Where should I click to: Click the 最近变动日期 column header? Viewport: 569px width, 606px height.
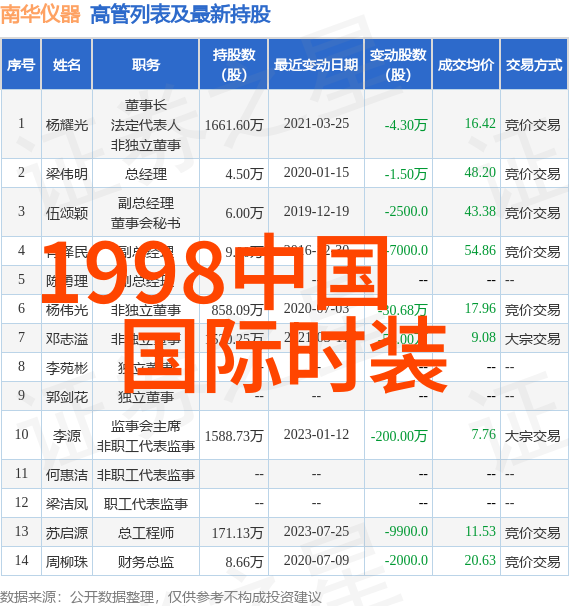[x=316, y=65]
